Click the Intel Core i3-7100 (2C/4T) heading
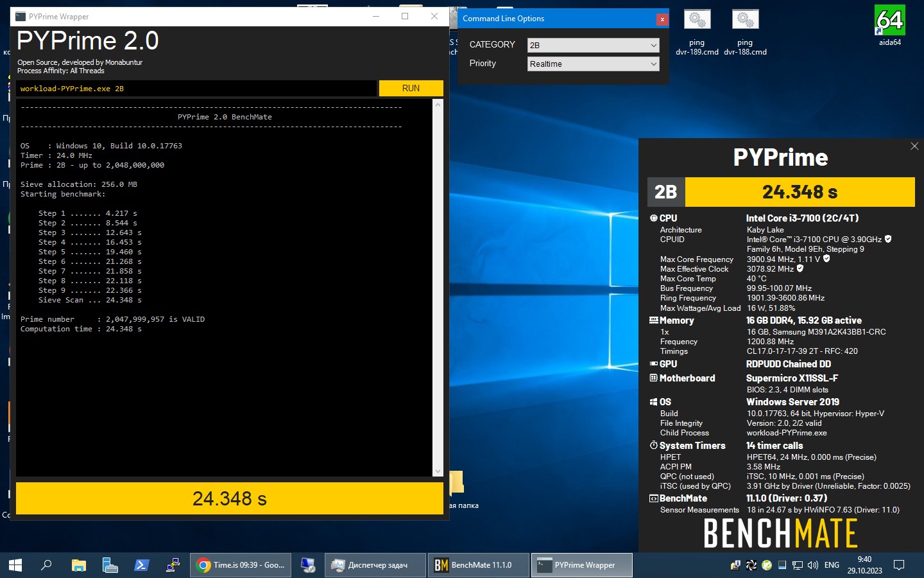Viewport: 924px width, 578px height. point(802,218)
